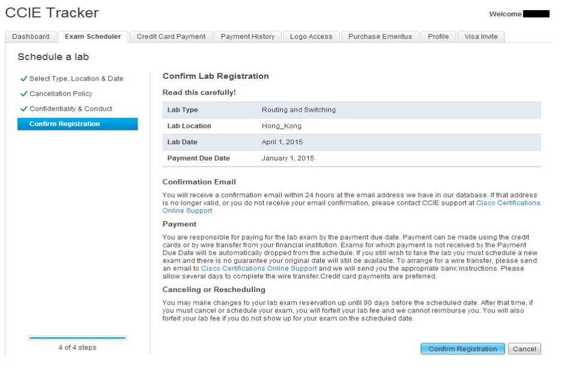The width and height of the screenshot is (588, 378).
Task: Go to Select Type, Location & Date step
Action: 76,79
